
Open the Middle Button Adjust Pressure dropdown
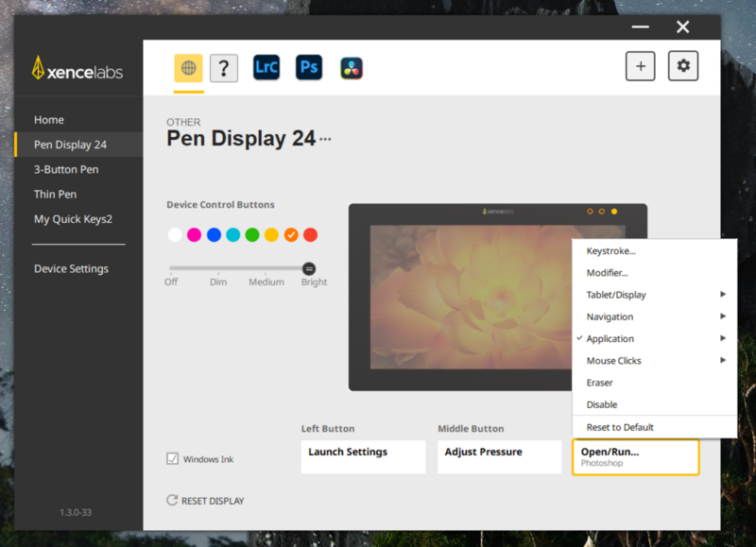point(500,456)
